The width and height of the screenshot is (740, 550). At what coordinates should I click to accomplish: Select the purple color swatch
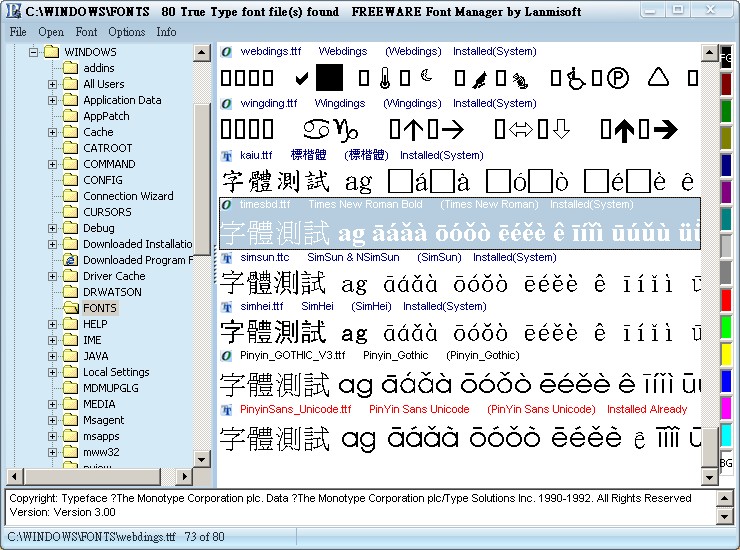coord(726,192)
